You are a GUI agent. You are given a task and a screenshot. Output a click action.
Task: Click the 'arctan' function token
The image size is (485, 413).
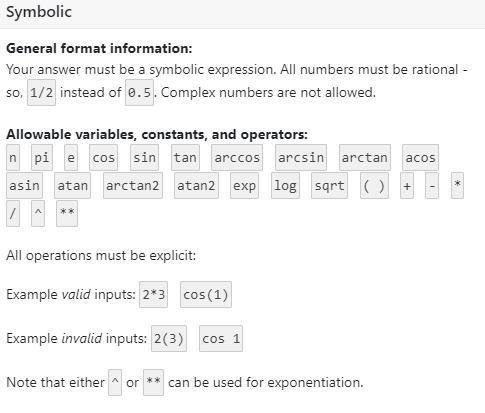[x=365, y=157]
